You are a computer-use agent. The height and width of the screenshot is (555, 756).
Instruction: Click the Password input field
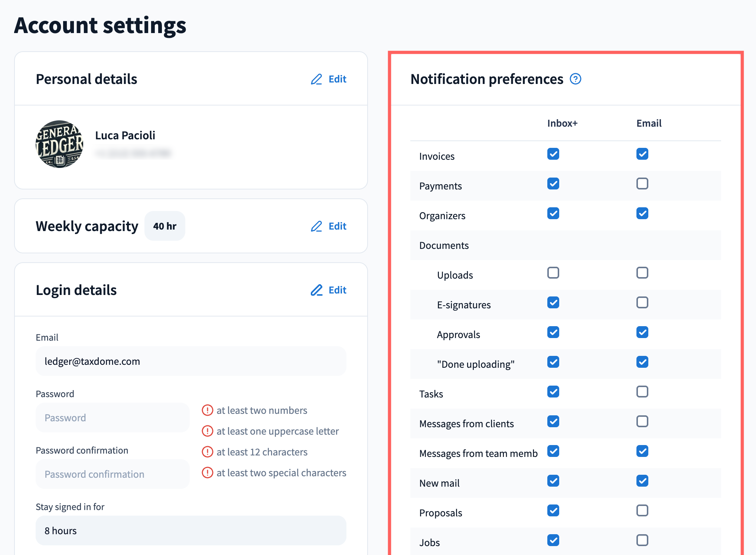pos(113,418)
